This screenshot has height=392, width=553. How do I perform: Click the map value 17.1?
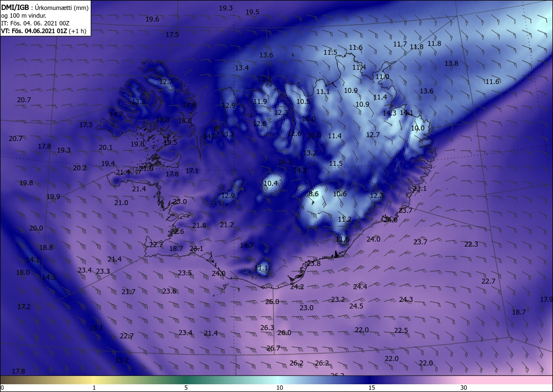(x=192, y=171)
